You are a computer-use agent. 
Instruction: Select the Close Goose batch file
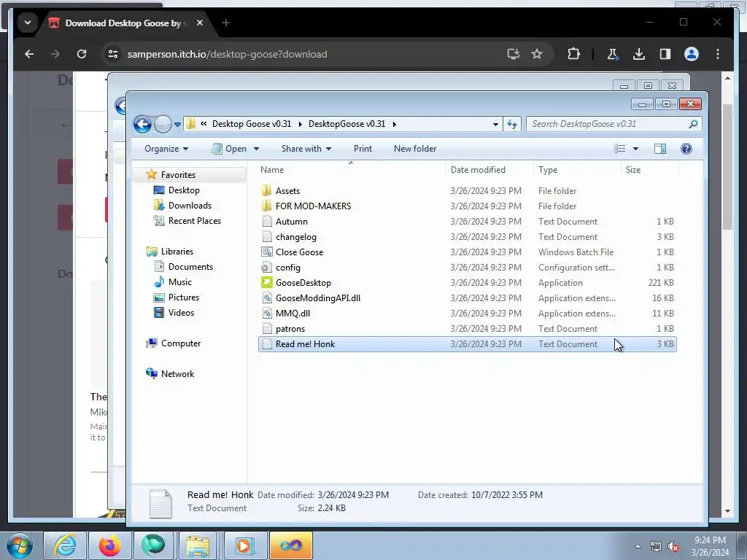(298, 252)
